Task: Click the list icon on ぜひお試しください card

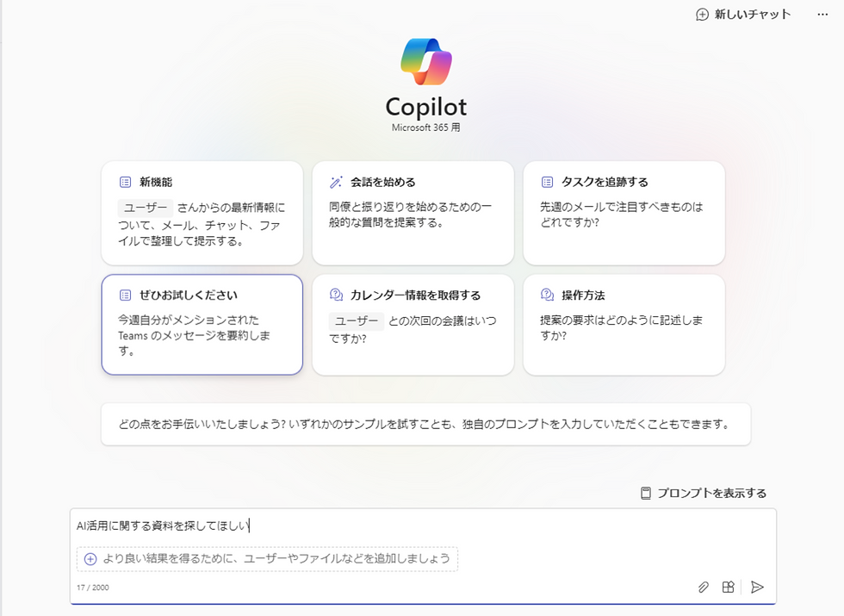Action: tap(125, 295)
